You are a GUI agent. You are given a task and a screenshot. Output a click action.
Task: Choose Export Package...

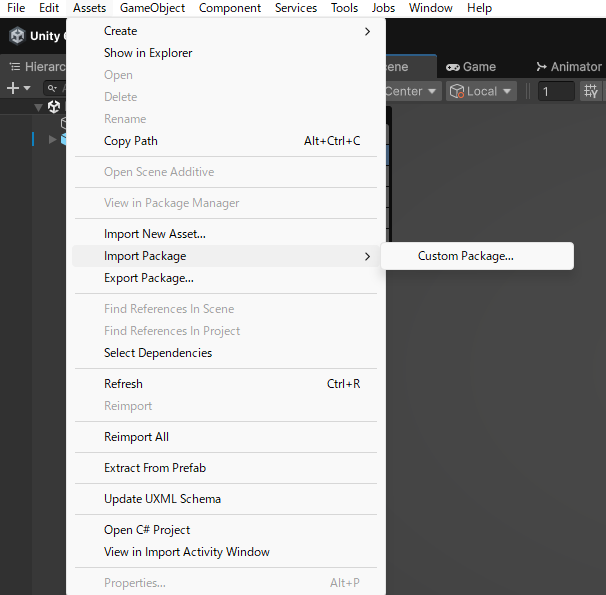(x=226, y=278)
